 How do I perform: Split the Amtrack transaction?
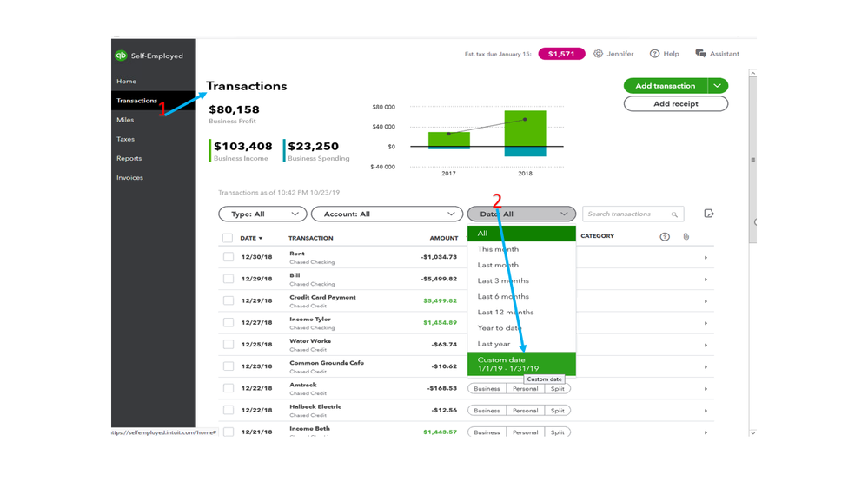558,389
